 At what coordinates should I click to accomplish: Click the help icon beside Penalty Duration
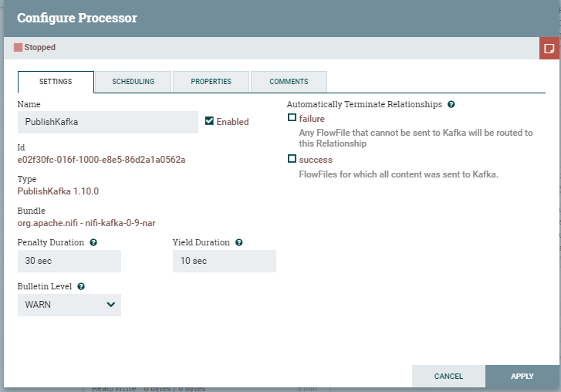(93, 242)
